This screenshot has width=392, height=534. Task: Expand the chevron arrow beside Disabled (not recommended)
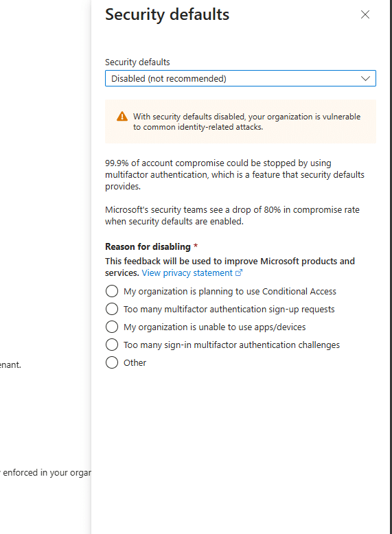[365, 79]
